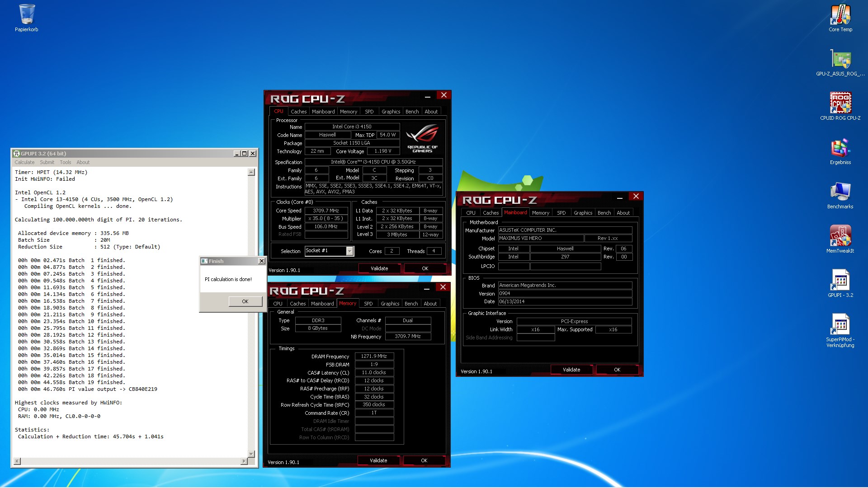868x488 pixels.
Task: Open the Socket #1 selection dropdown
Action: point(349,251)
